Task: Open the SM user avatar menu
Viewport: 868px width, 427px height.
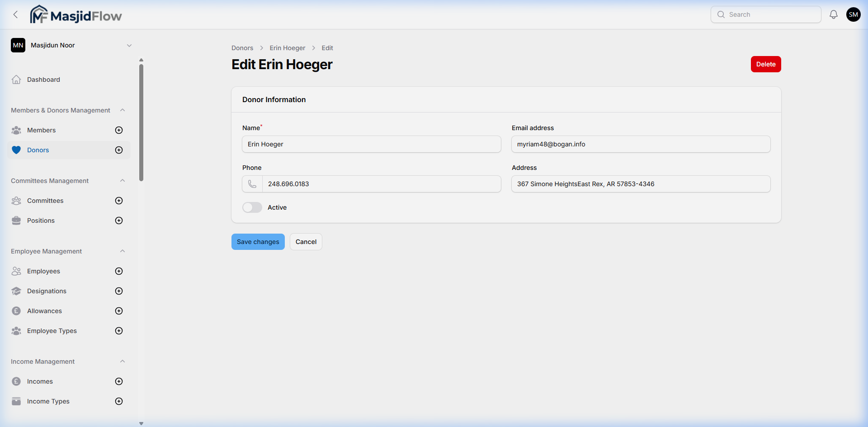Action: [854, 14]
